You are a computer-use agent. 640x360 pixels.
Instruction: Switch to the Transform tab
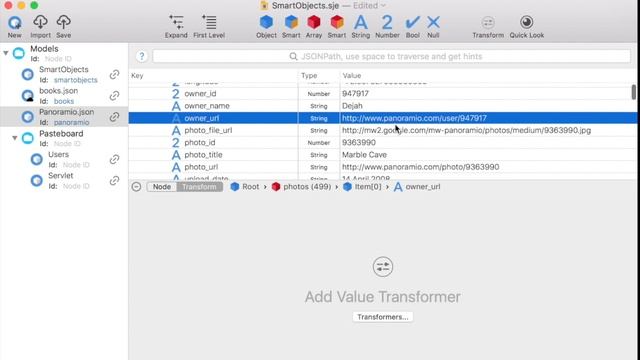[199, 187]
